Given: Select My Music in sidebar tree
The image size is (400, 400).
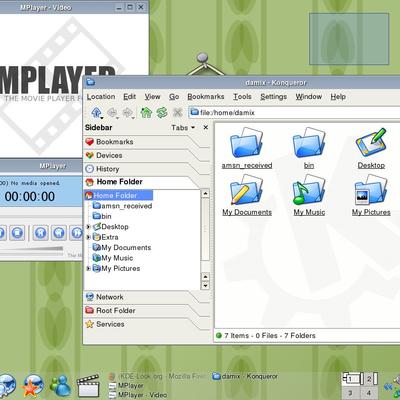Looking at the screenshot, I should tap(113, 258).
